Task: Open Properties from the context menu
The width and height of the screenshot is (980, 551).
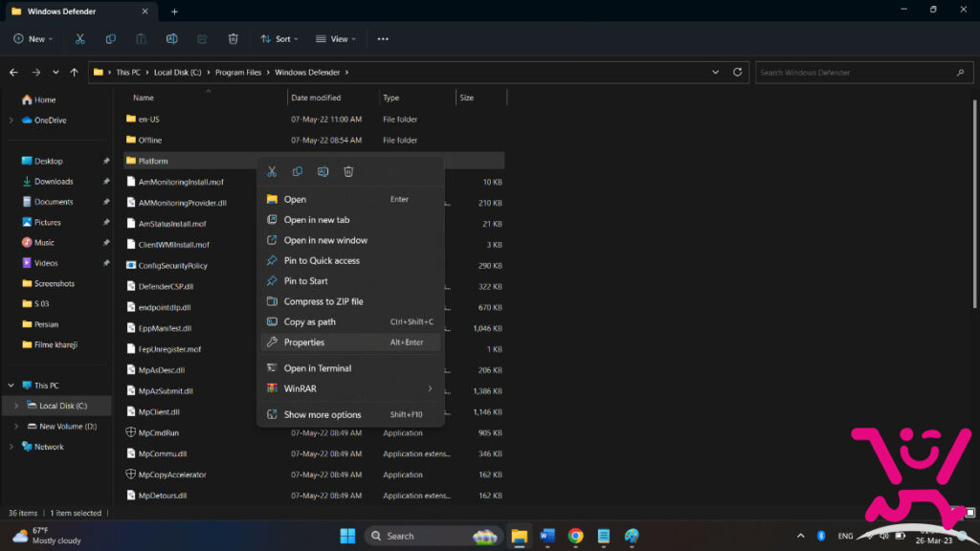Action: [350, 342]
